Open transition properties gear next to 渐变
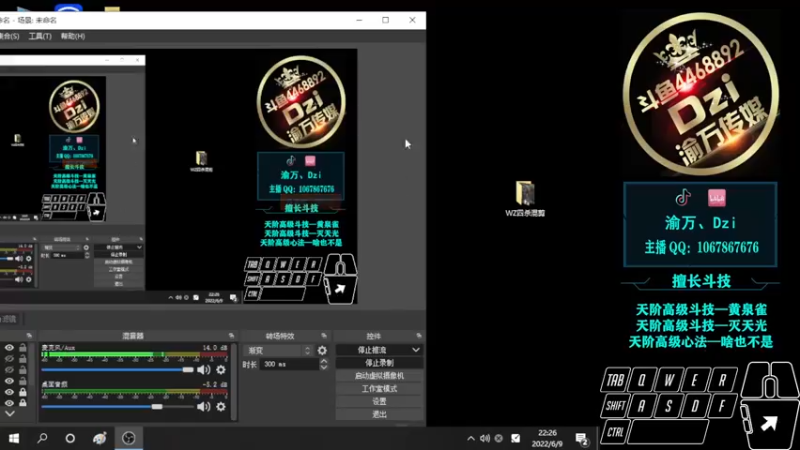 click(x=322, y=351)
